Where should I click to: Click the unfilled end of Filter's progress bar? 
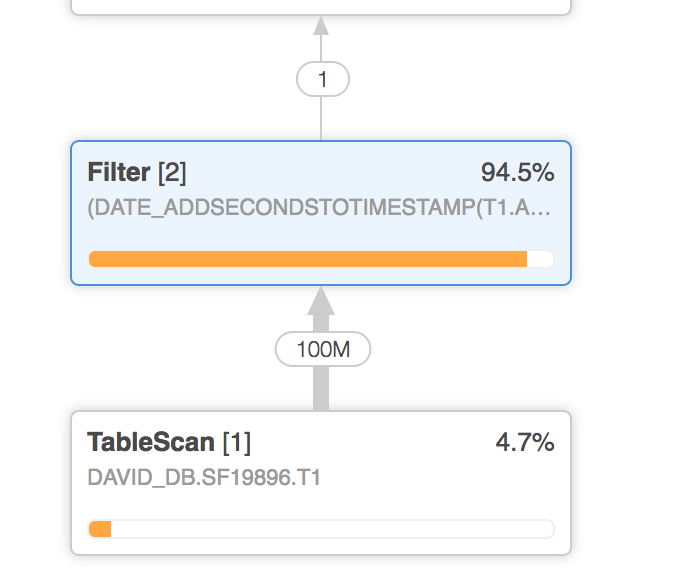click(x=540, y=260)
